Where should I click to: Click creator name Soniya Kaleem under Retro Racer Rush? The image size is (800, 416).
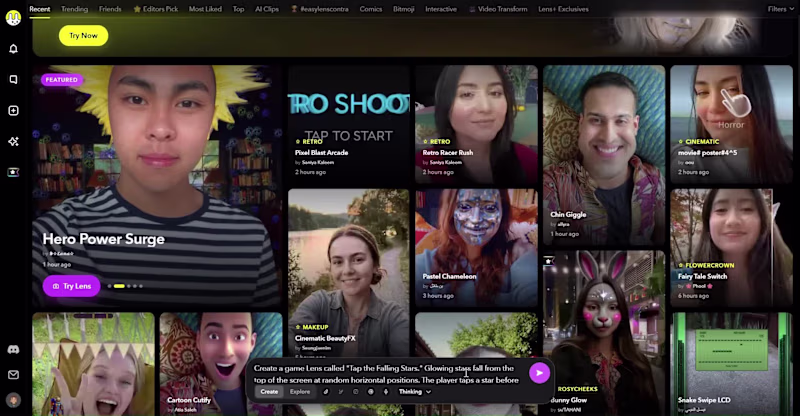(x=445, y=162)
